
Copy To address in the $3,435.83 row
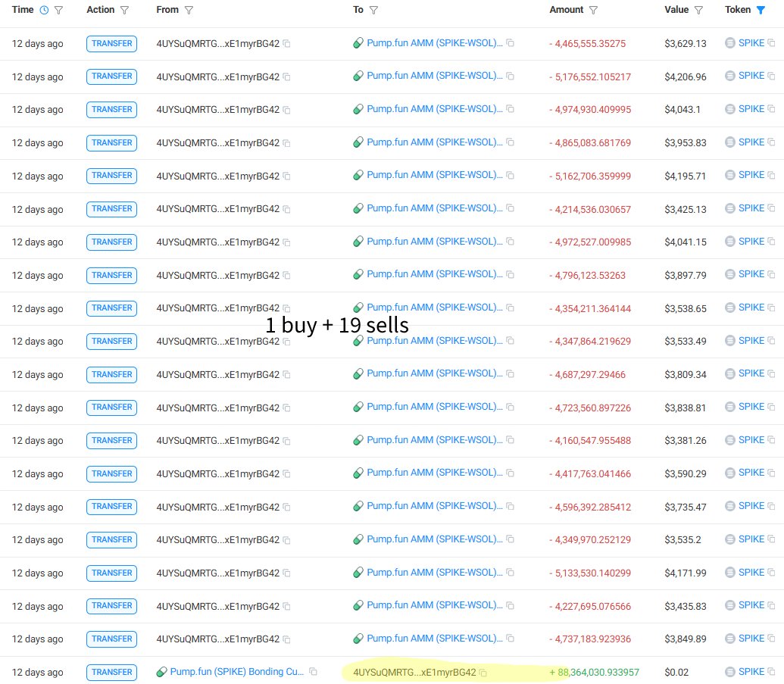[510, 605]
